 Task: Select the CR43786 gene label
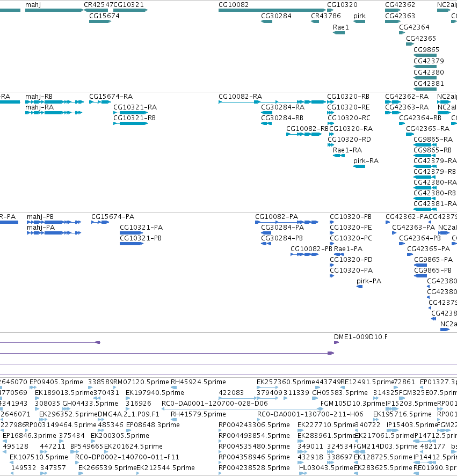[x=326, y=16]
